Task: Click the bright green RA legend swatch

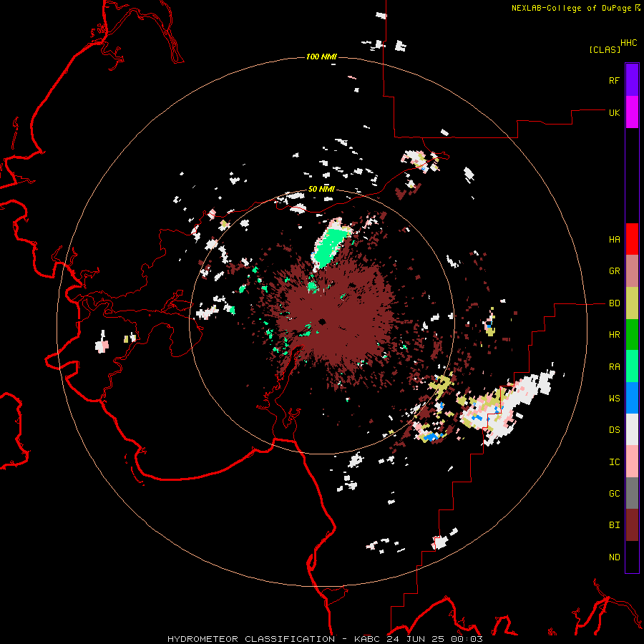Action: (632, 366)
